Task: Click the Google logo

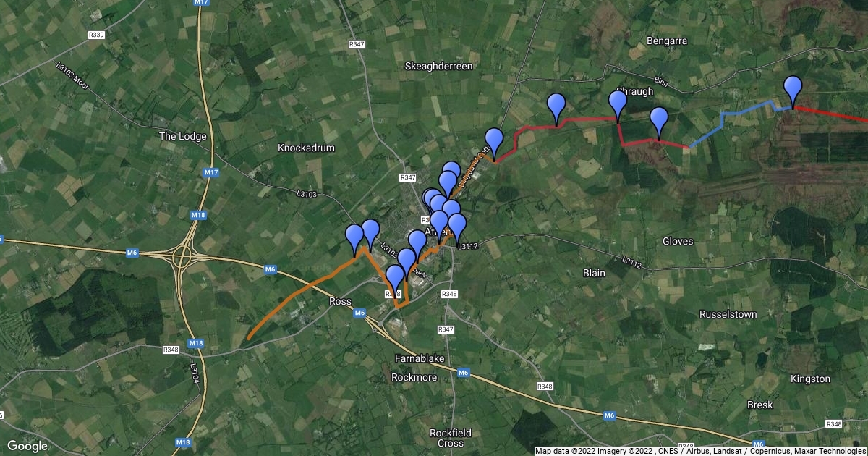Action: coord(27,446)
